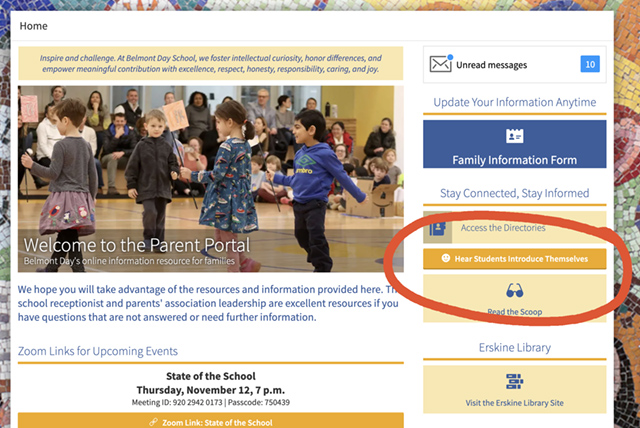This screenshot has width=640, height=428.
Task: Click the address book Directories icon
Action: click(x=437, y=228)
